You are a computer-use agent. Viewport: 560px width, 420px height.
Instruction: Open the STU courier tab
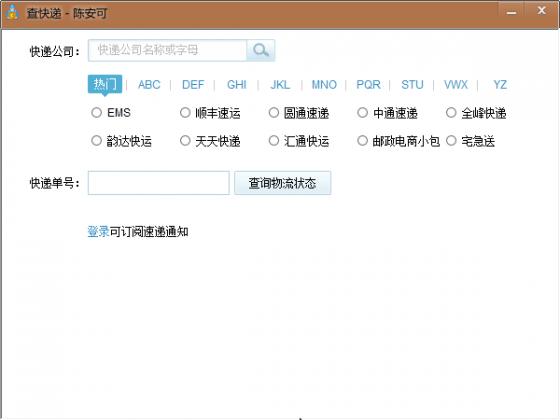pos(412,85)
